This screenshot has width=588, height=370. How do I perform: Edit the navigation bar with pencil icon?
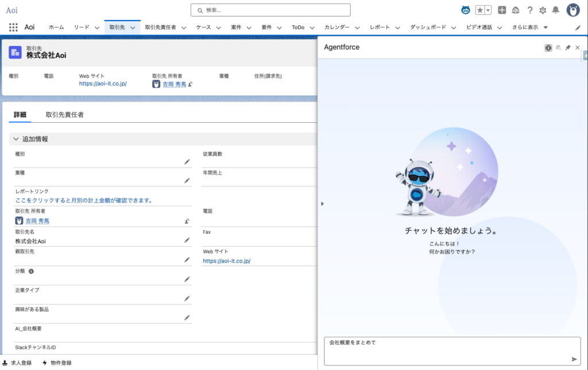coord(578,28)
